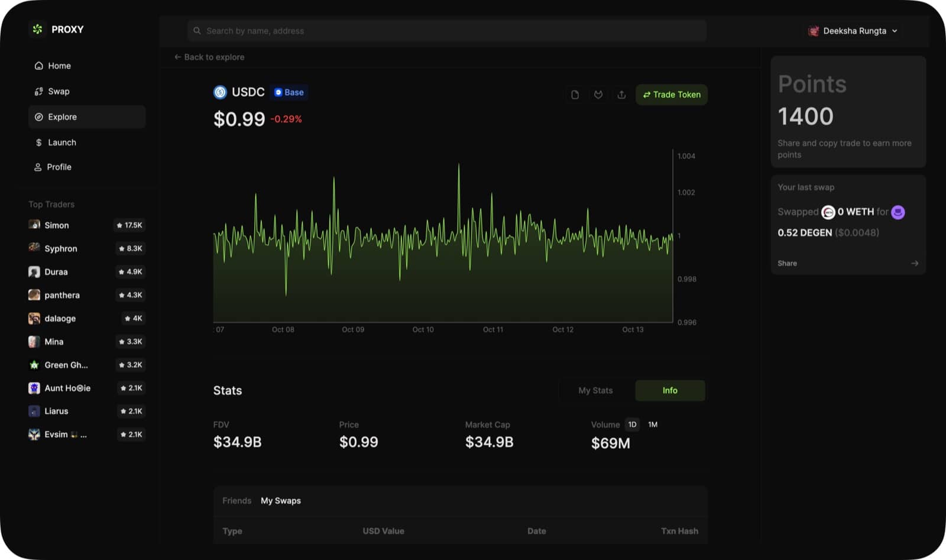
Task: Focus the search by name, address field
Action: point(447,31)
